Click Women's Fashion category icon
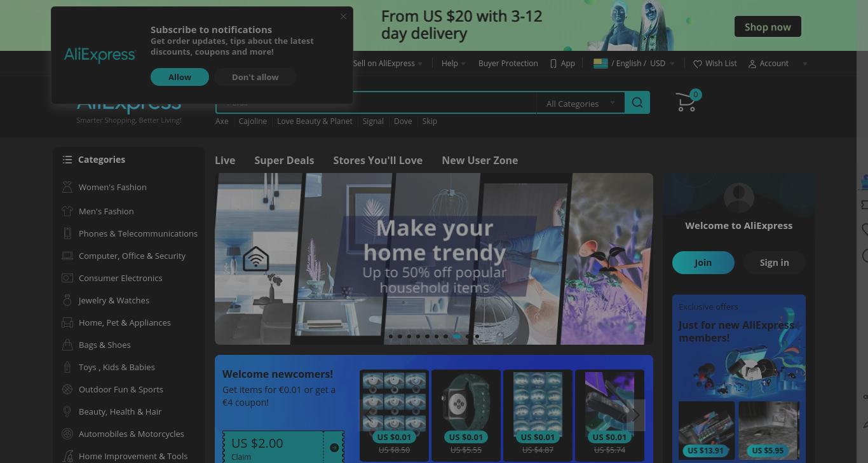This screenshot has height=463, width=868. [67, 187]
